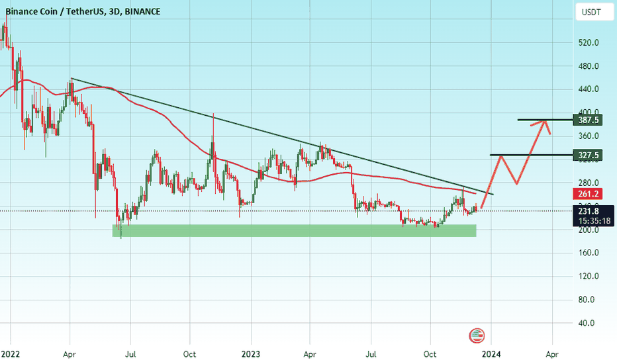Click the 160.0 price axis label
The height and width of the screenshot is (364, 617).
click(589, 253)
